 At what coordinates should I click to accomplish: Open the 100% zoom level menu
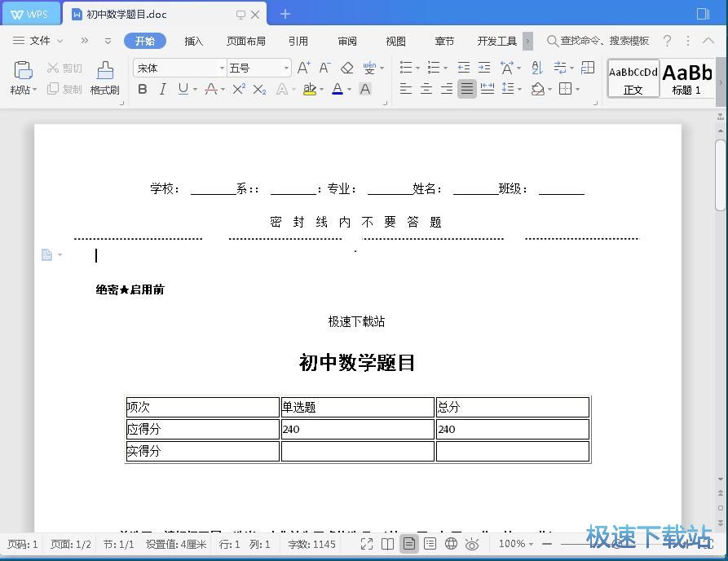coord(516,544)
